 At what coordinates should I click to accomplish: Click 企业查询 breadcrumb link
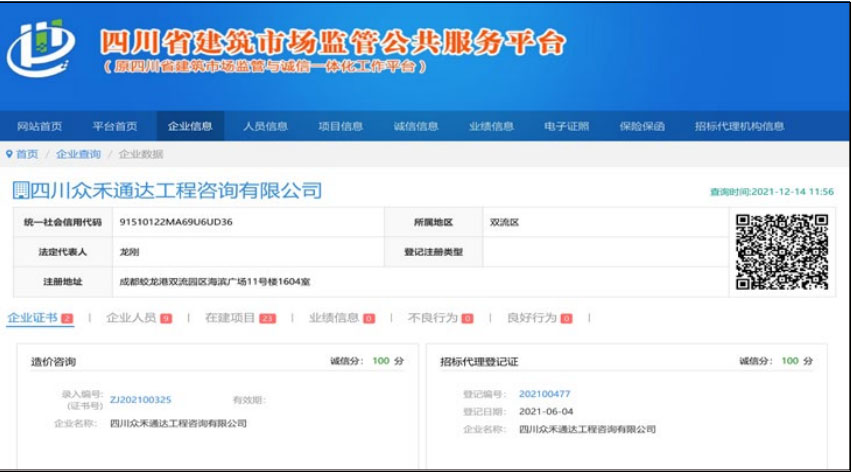pos(78,154)
